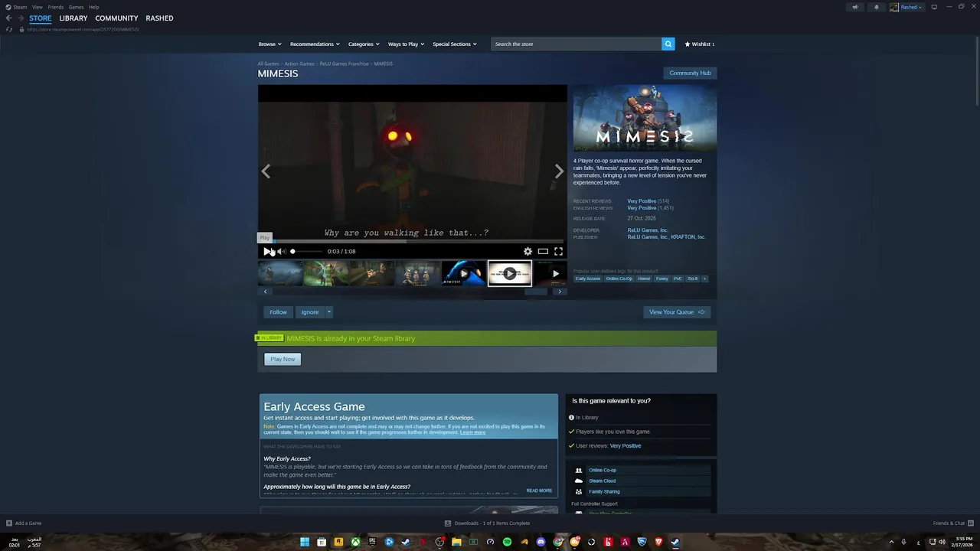Expand the Categories dropdown
Viewport: 980px width, 551px height.
(x=364, y=44)
